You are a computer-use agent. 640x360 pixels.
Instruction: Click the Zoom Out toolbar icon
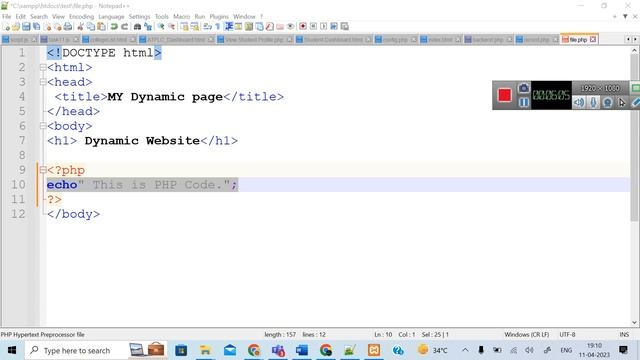coord(171,27)
